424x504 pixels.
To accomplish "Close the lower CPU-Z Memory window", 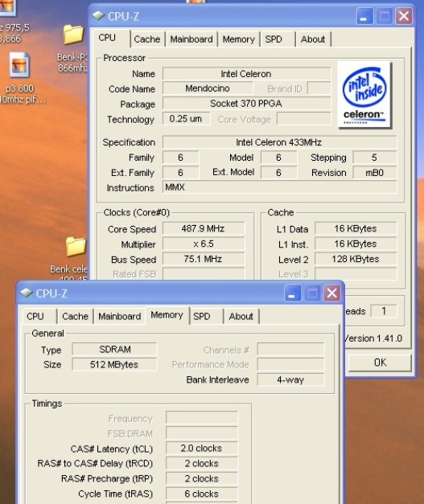I will click(x=331, y=293).
